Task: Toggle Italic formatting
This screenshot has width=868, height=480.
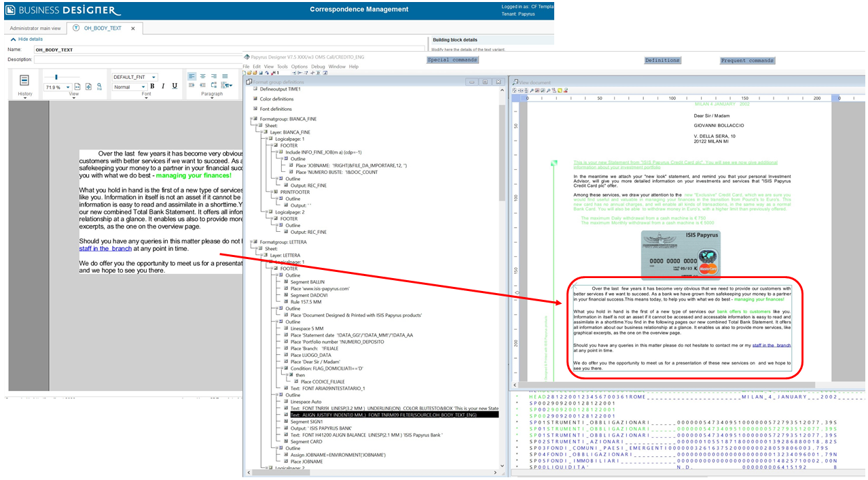Action: coord(163,86)
